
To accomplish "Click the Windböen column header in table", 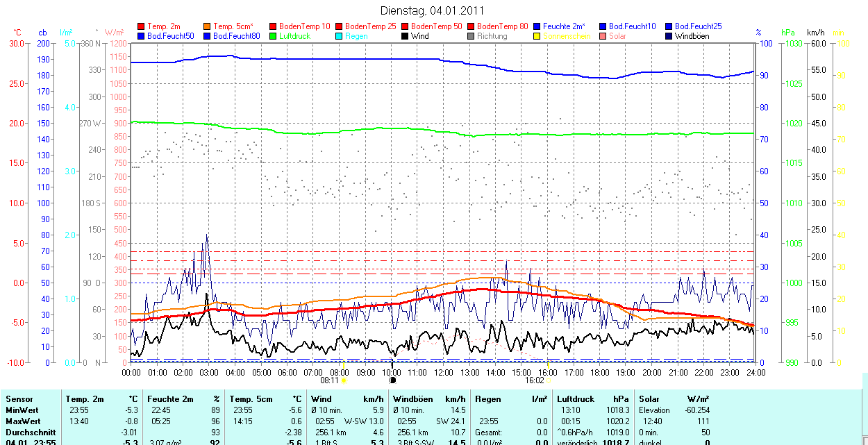I will click(x=413, y=399).
